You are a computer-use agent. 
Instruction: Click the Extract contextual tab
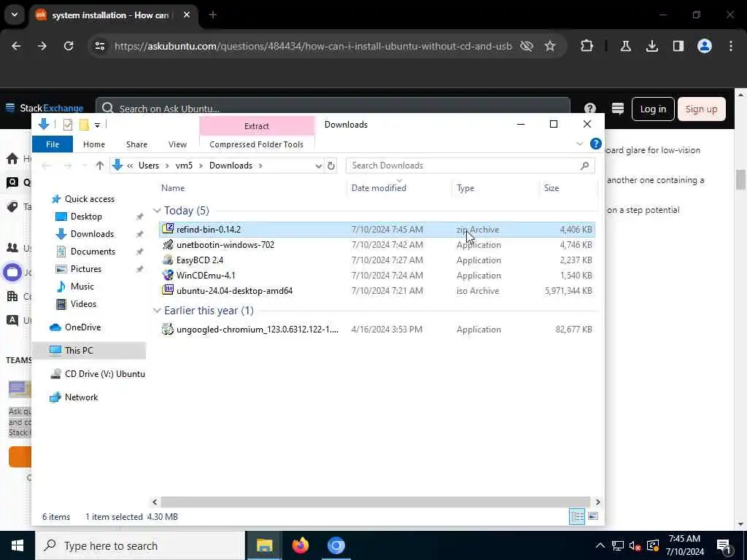tap(257, 126)
